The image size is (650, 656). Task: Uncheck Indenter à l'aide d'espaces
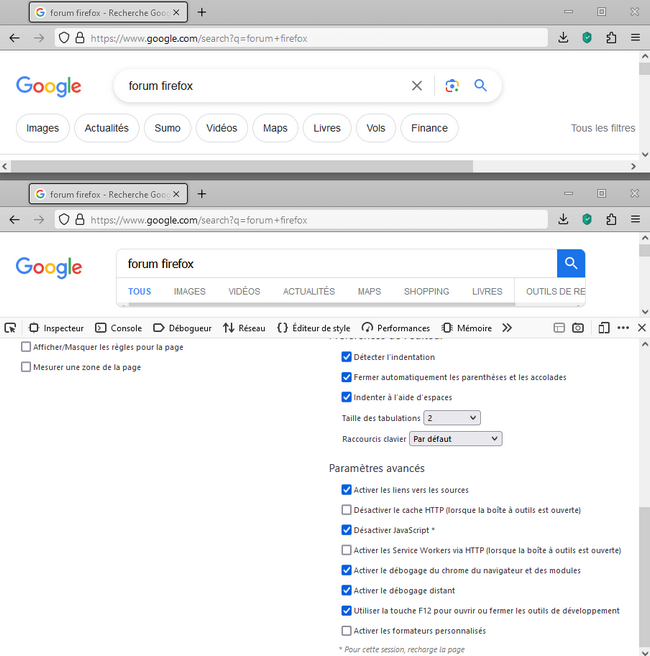click(346, 397)
